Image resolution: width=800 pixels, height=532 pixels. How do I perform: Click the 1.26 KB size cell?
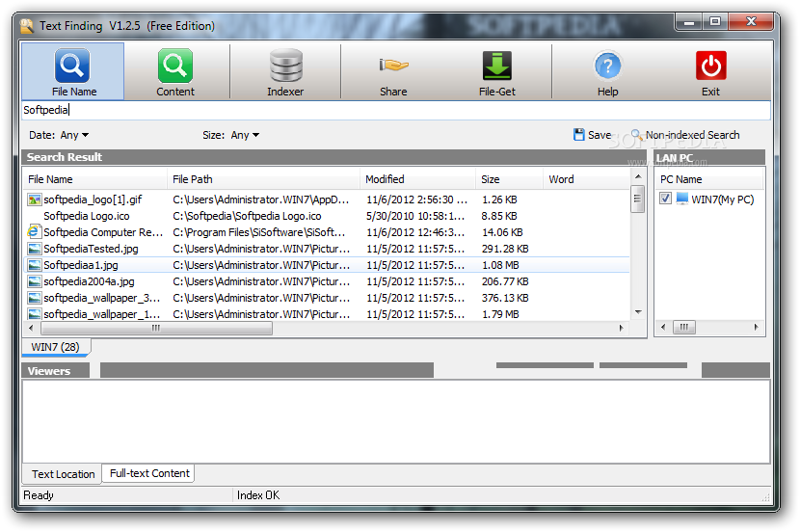point(499,199)
